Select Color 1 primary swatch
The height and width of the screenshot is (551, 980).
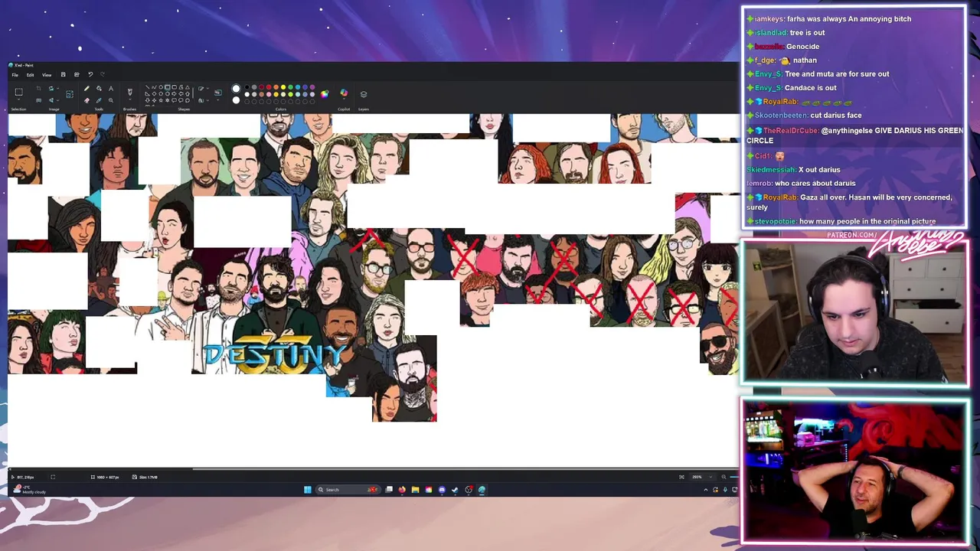click(236, 89)
